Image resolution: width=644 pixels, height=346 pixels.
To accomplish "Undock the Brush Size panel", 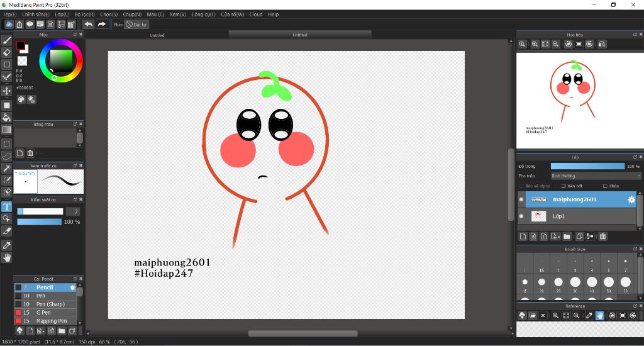I will pyautogui.click(x=635, y=249).
